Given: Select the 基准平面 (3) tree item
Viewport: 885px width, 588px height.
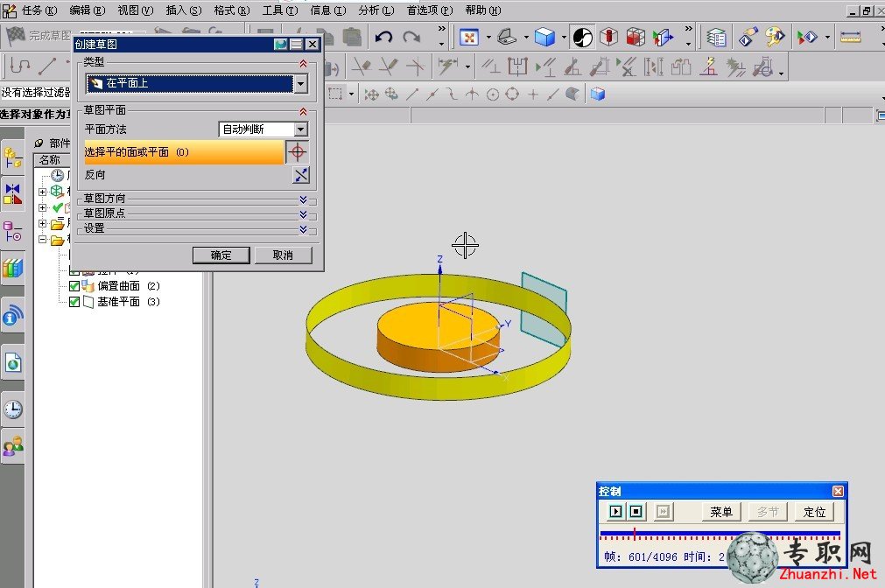Looking at the screenshot, I should point(128,302).
